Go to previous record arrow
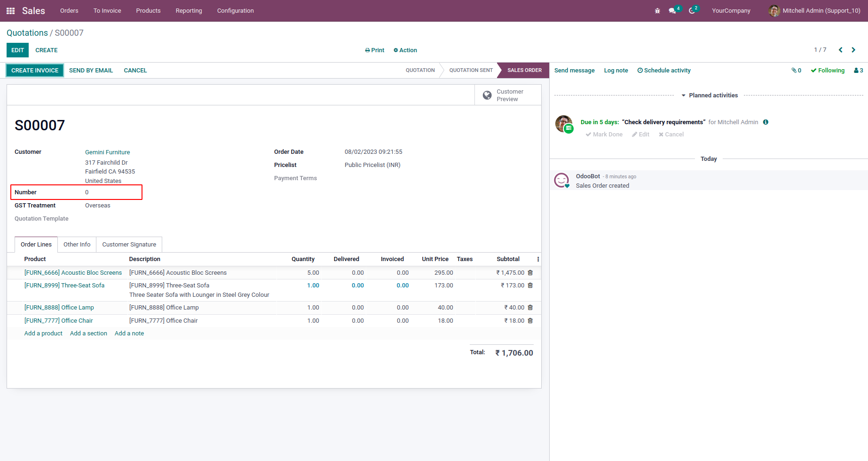This screenshot has width=868, height=461. pos(840,50)
